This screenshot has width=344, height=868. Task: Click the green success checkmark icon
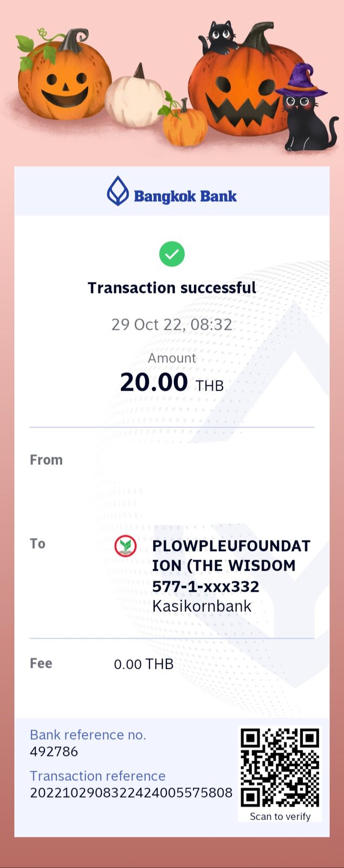172,254
